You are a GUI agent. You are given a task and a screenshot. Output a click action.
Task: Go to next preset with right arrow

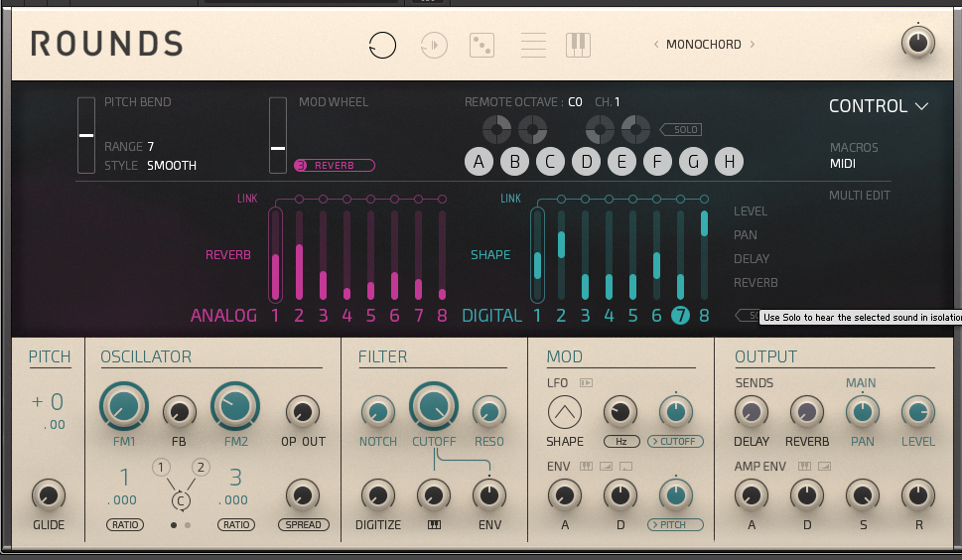(x=753, y=44)
